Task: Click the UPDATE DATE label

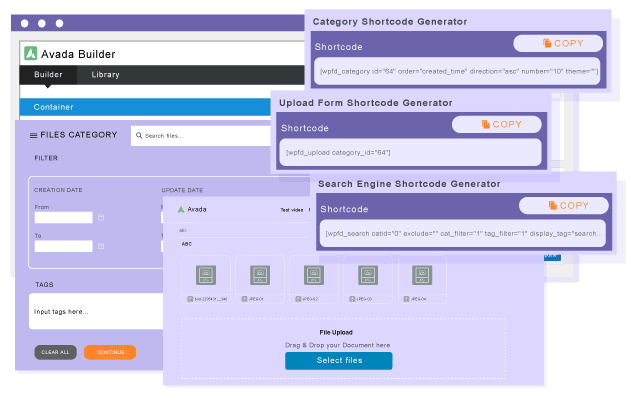Action: (182, 190)
